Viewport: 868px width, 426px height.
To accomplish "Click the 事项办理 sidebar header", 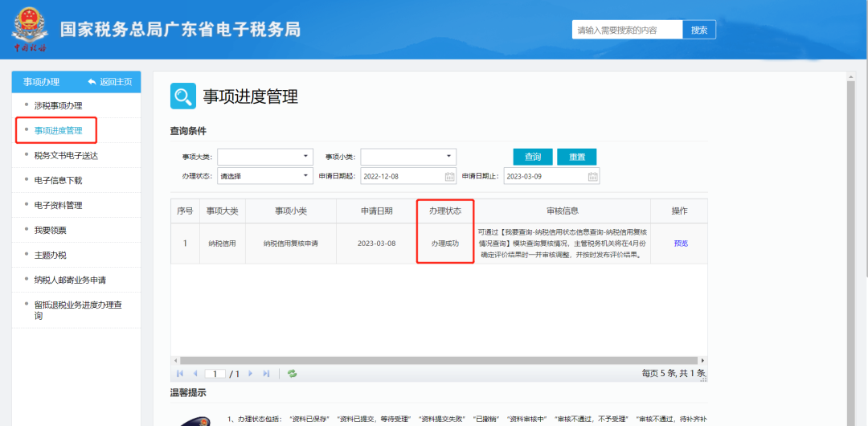I will click(41, 82).
